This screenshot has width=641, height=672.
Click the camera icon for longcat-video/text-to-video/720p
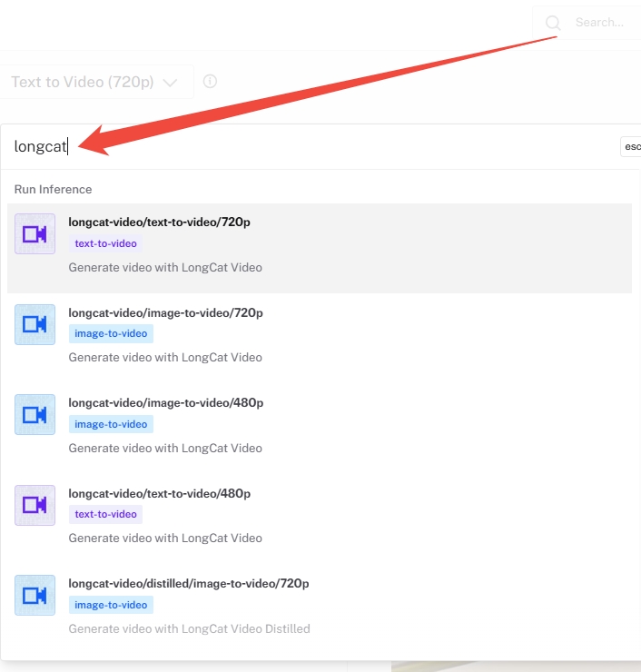point(35,234)
